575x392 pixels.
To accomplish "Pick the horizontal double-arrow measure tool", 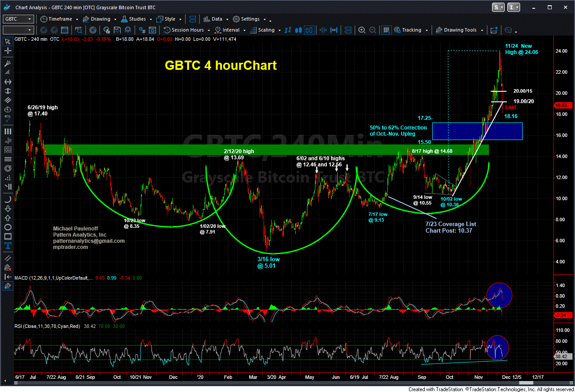I will tap(7, 82).
